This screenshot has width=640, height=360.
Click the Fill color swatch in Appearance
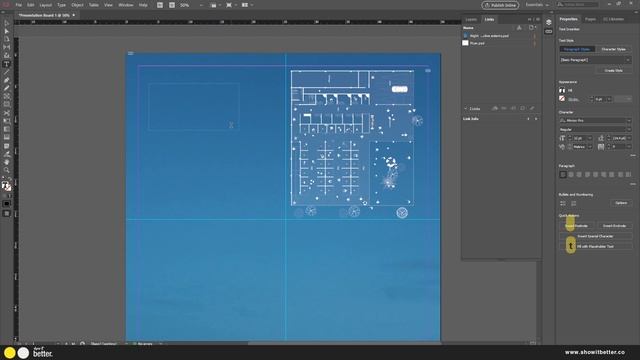pos(562,91)
